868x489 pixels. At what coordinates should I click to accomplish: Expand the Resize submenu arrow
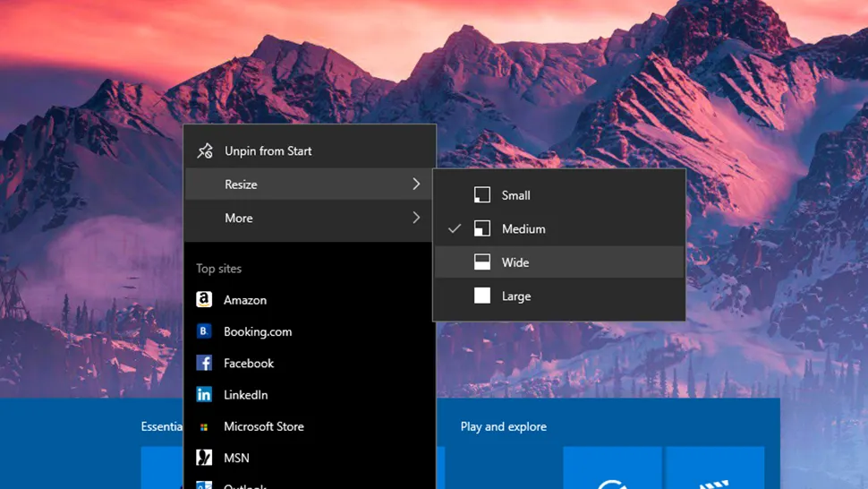[x=416, y=184]
